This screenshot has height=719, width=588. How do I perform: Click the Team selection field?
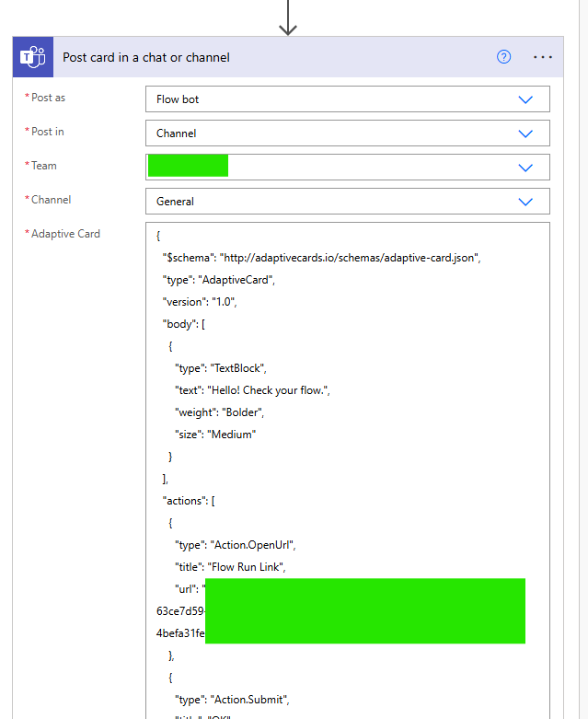[x=348, y=167]
